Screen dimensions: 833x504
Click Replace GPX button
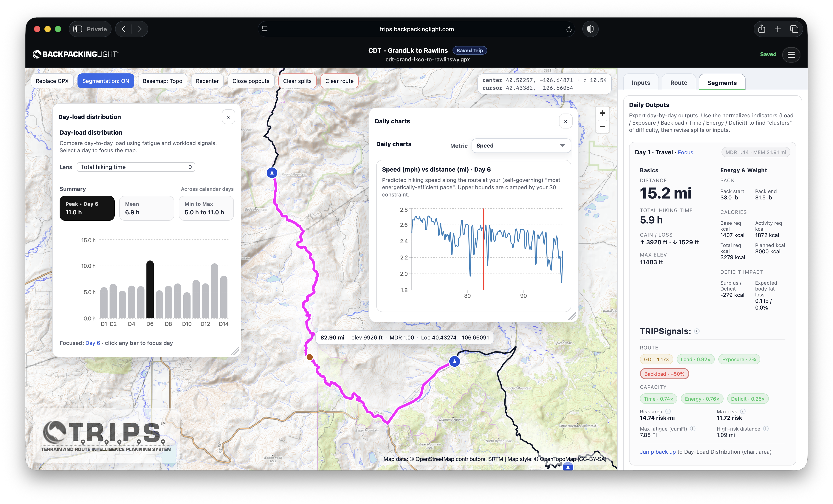point(52,81)
